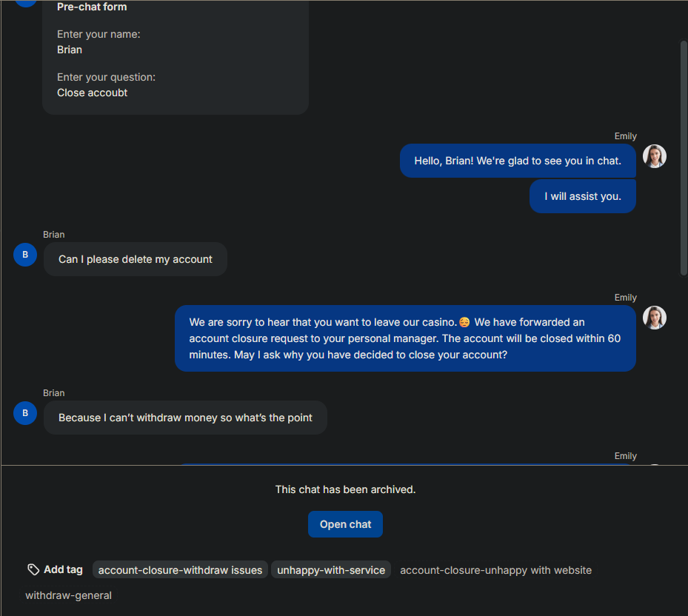Select the "Can I please delete my account" message
Screen dimensions: 688x616
[136, 259]
